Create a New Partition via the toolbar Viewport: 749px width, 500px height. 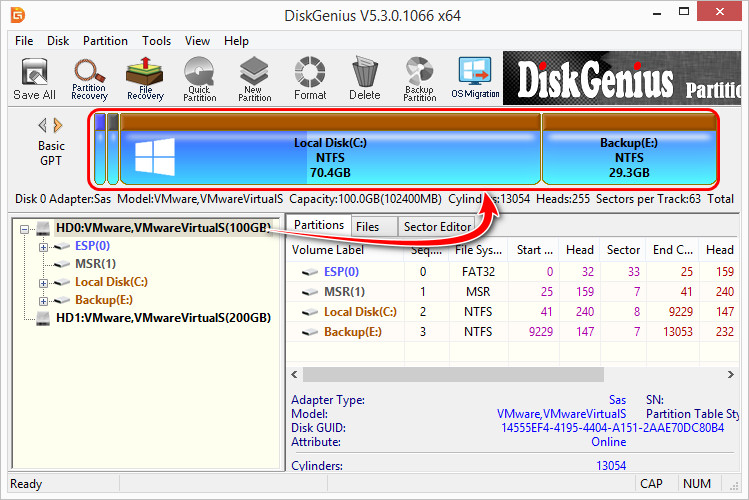[255, 79]
